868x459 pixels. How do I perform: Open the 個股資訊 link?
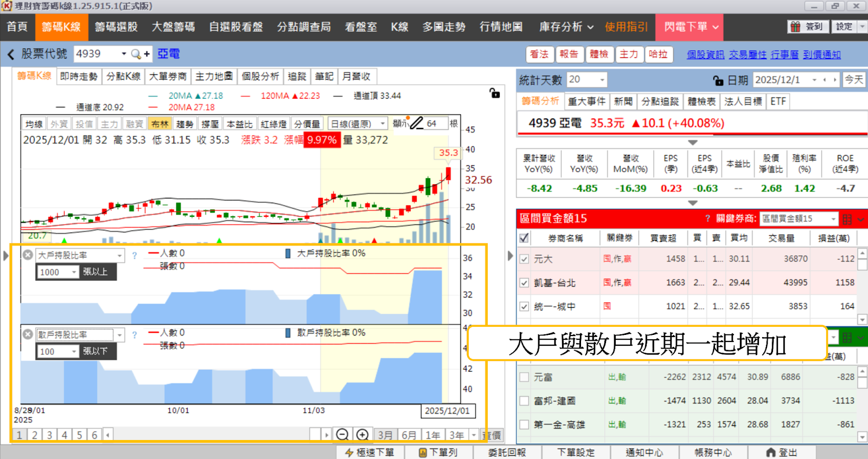coord(706,55)
